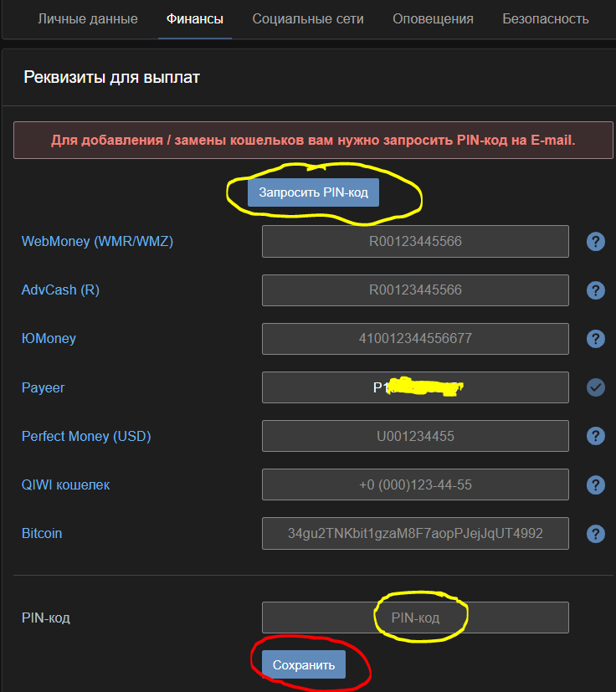Click the Bitcoin help question icon
616x692 pixels.
pos(595,533)
